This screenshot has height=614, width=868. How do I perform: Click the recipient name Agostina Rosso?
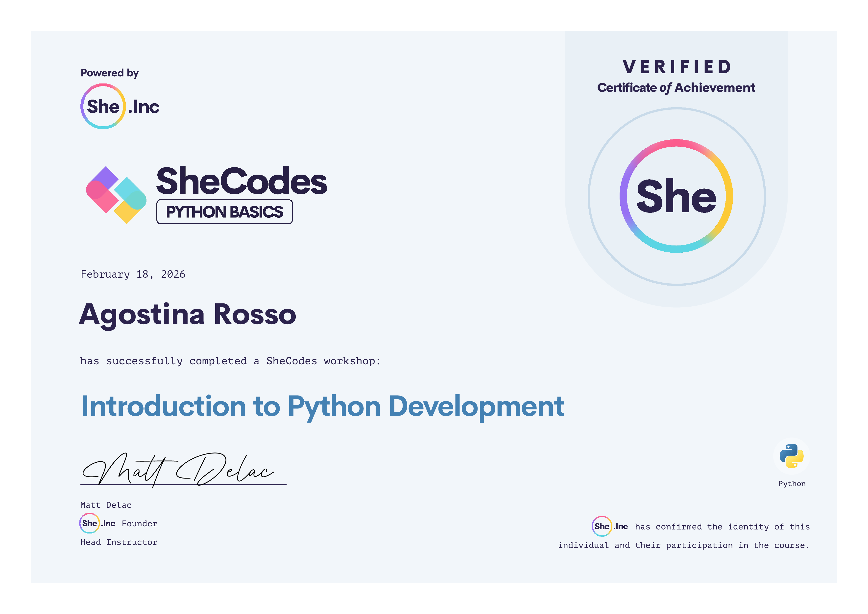[187, 314]
